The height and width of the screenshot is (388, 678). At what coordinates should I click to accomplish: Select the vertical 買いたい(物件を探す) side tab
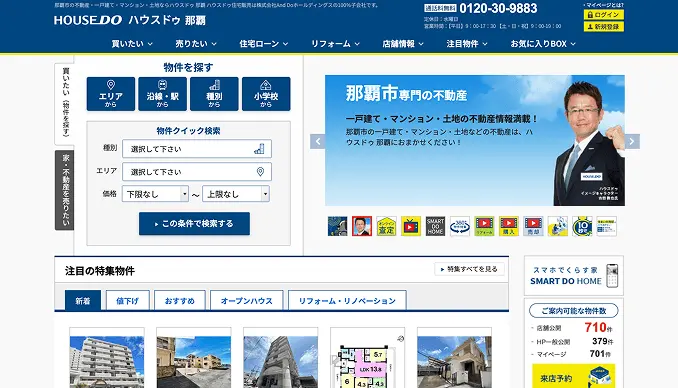(x=65, y=103)
